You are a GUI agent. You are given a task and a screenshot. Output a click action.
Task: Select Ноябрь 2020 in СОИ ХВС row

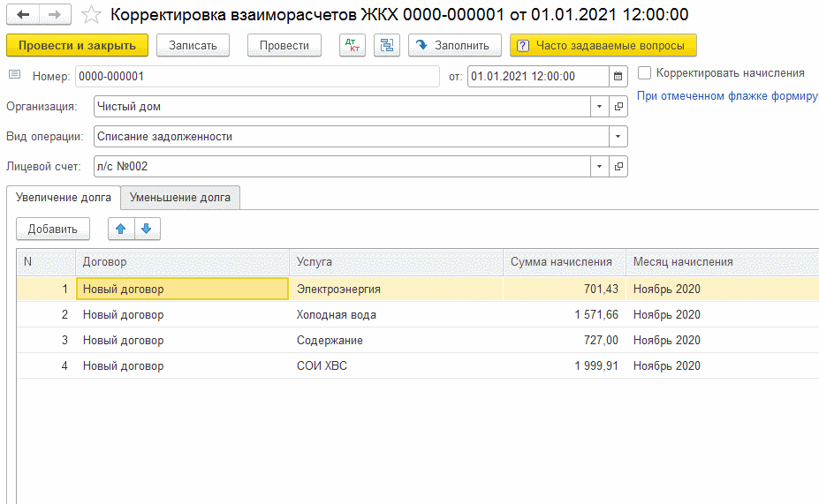(x=723, y=365)
